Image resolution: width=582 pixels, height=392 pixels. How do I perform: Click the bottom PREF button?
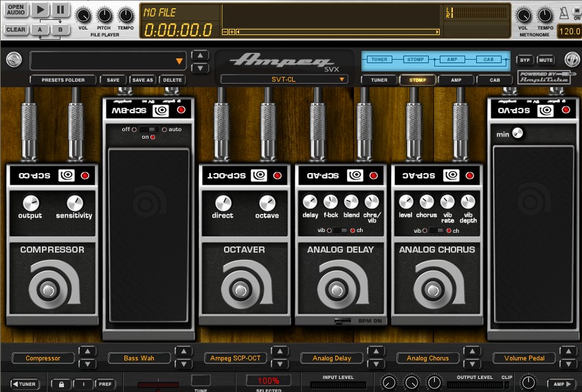[x=105, y=384]
